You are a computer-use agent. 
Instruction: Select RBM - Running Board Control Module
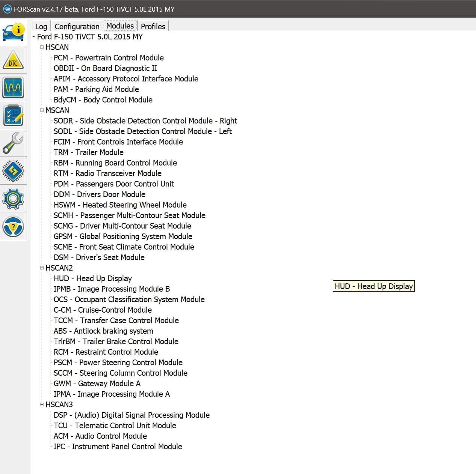click(x=115, y=163)
